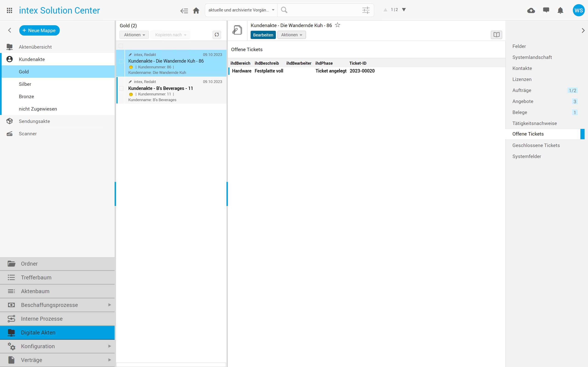588x367 pixels.
Task: Check the B's Beverages entry checkbox
Action: tap(121, 88)
